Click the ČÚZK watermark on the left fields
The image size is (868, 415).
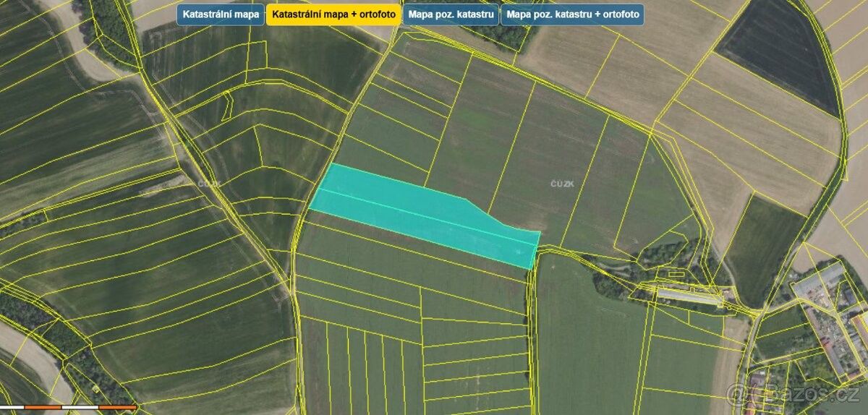click(208, 184)
